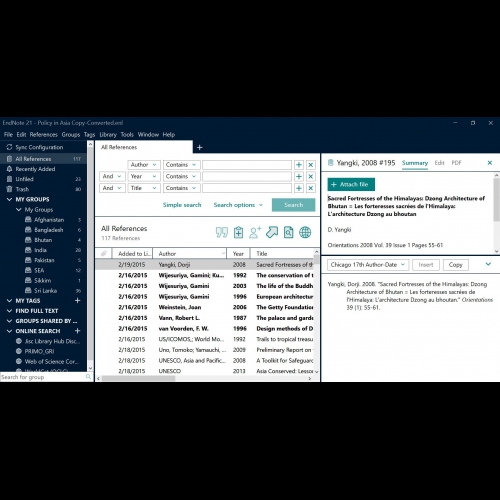This screenshot has width=500, height=500.
Task: Click the export references arrow icon
Action: click(272, 232)
